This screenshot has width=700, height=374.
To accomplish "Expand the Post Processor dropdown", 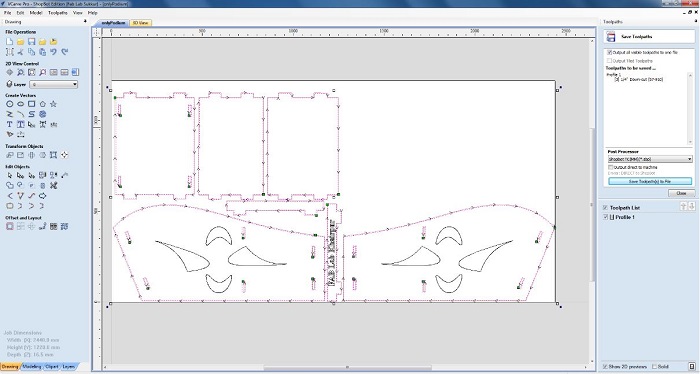I will click(x=650, y=159).
